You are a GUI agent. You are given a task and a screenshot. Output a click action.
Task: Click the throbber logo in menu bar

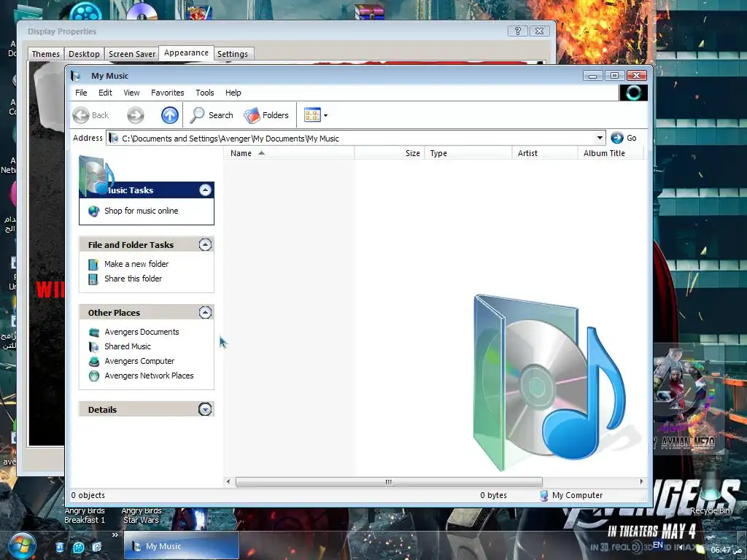633,93
